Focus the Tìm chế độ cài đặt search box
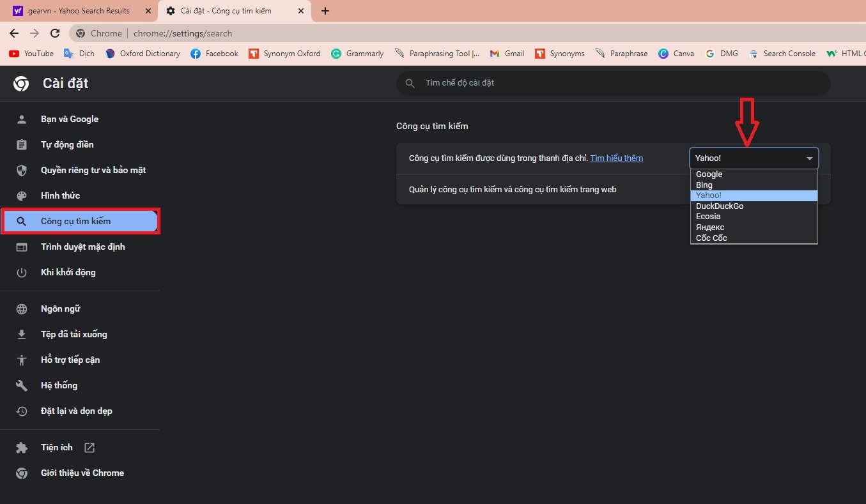 tap(614, 83)
